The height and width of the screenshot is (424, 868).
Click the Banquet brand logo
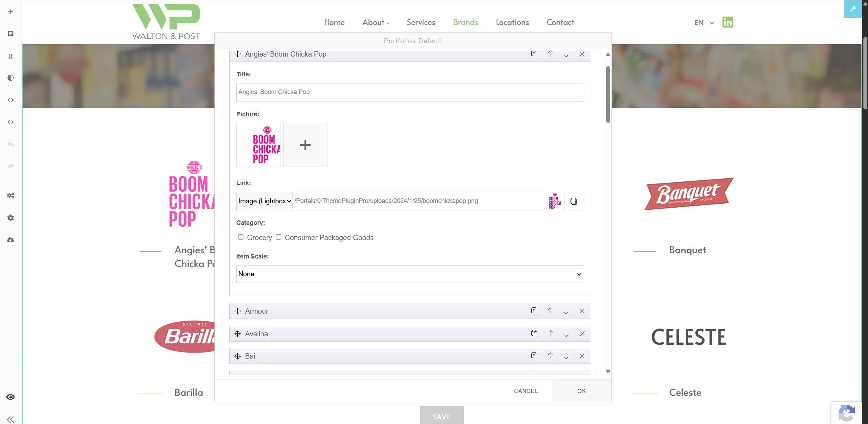click(689, 194)
